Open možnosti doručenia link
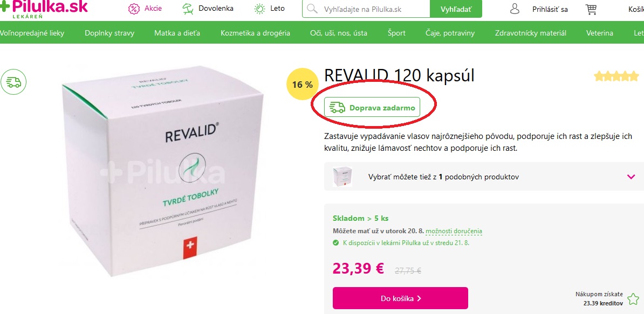This screenshot has height=314, width=644. pyautogui.click(x=454, y=231)
